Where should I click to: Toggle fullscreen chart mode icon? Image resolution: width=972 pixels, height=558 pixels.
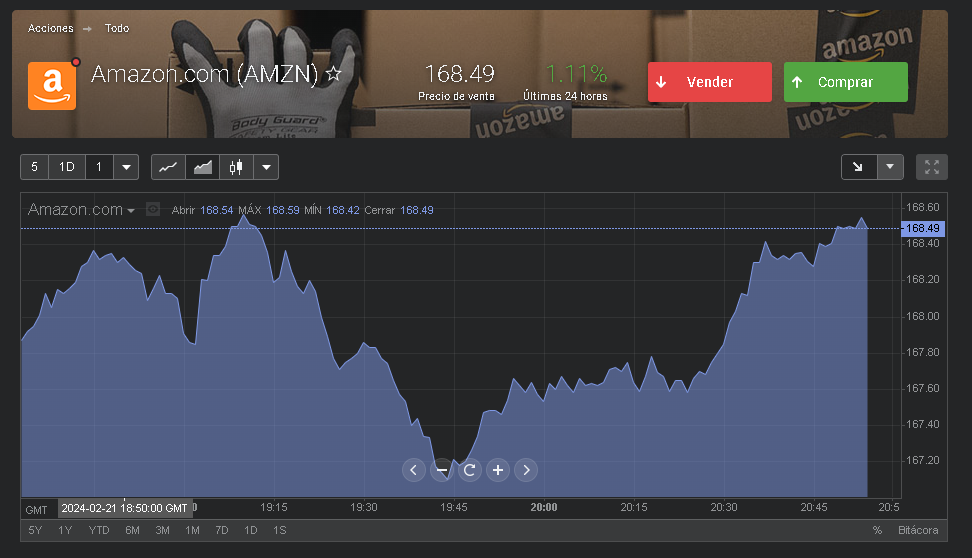pyautogui.click(x=932, y=167)
